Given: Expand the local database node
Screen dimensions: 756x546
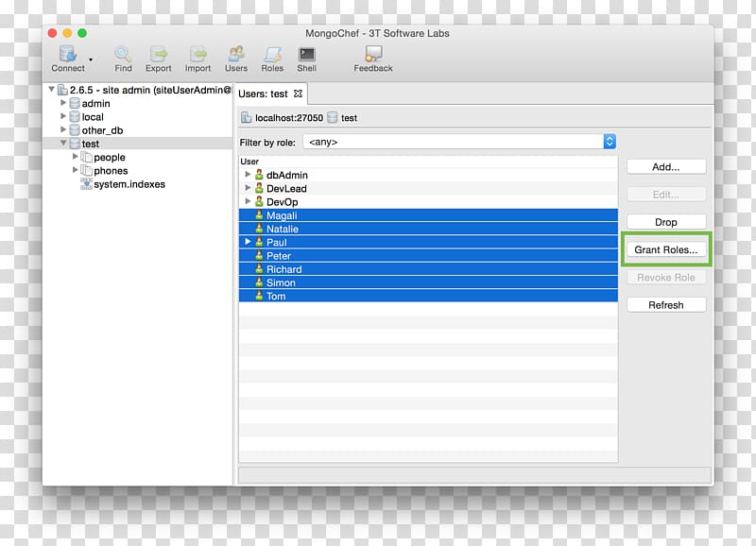Looking at the screenshot, I should tap(63, 116).
